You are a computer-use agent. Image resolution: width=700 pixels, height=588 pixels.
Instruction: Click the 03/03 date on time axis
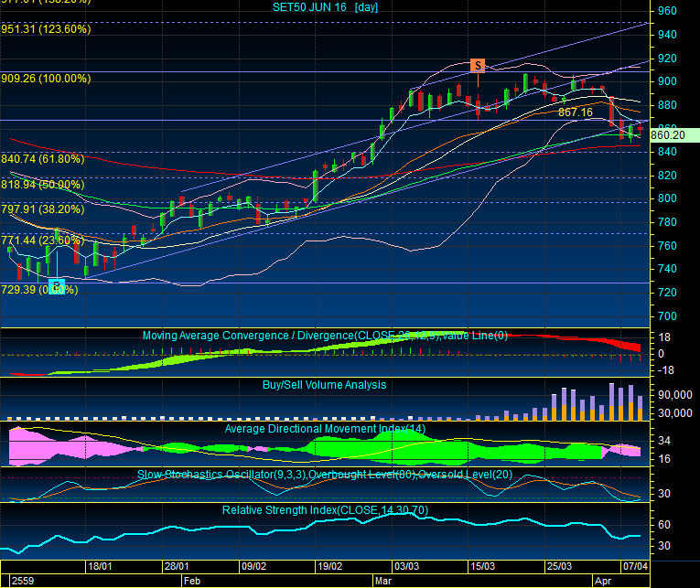pos(406,566)
